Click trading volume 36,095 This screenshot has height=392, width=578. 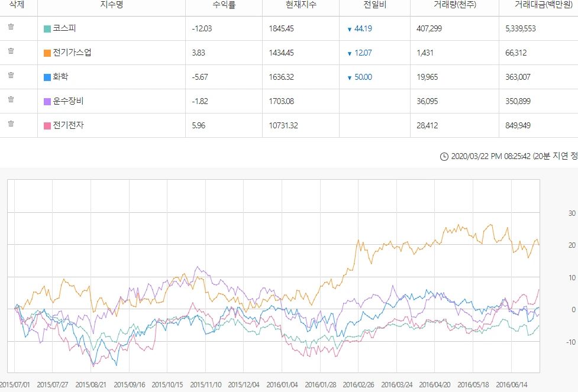point(427,102)
